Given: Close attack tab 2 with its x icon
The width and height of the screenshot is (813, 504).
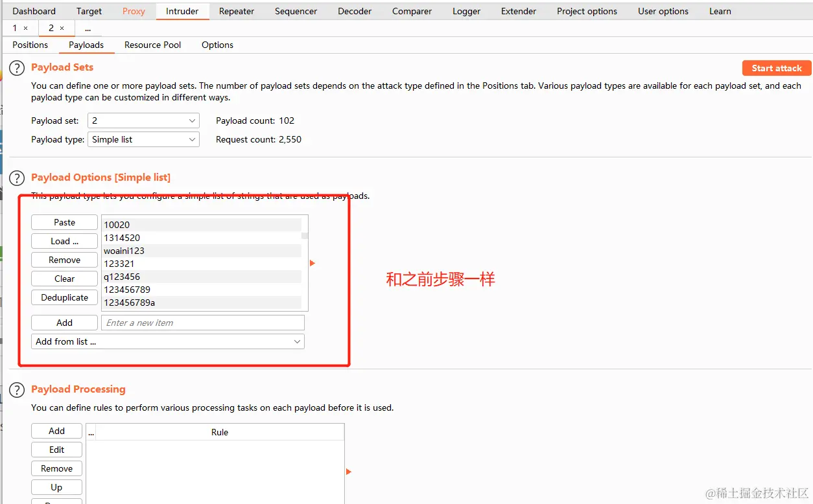Looking at the screenshot, I should 62,28.
